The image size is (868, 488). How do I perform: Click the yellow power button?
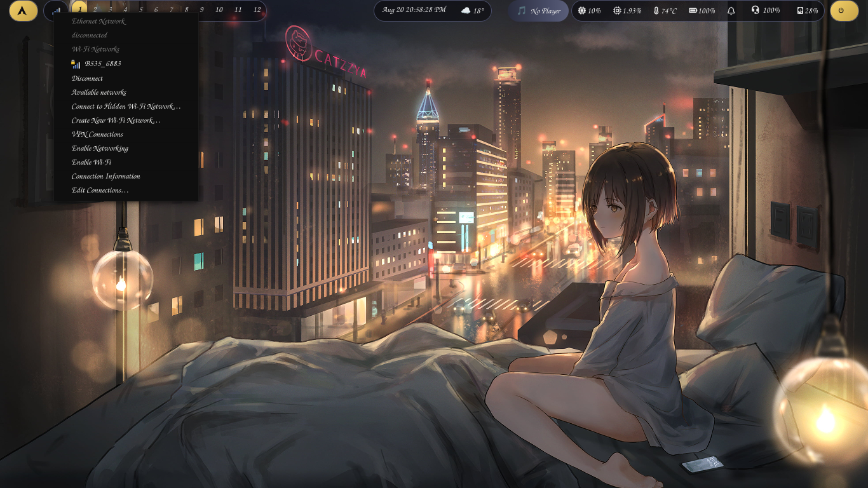[844, 11]
